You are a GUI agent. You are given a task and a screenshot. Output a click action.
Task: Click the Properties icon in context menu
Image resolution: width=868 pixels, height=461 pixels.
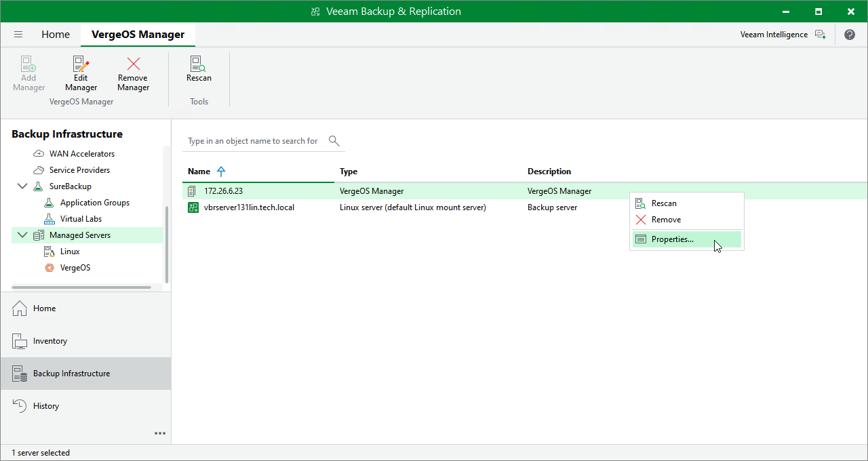click(640, 239)
